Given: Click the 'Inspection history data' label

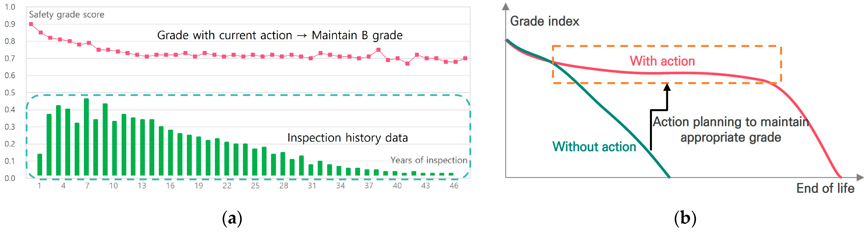Looking at the screenshot, I should tap(347, 138).
